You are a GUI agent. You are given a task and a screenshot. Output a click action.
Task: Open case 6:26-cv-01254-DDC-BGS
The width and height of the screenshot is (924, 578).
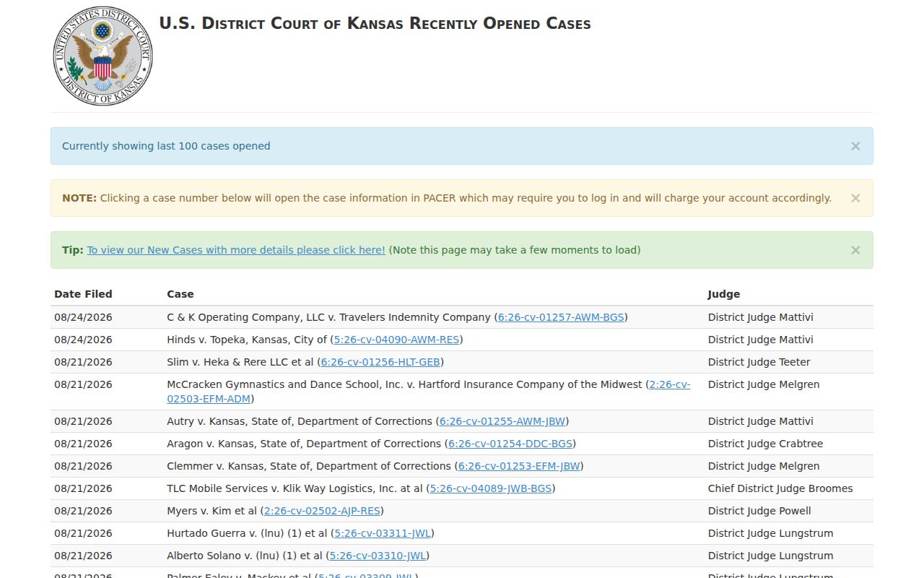pos(510,444)
